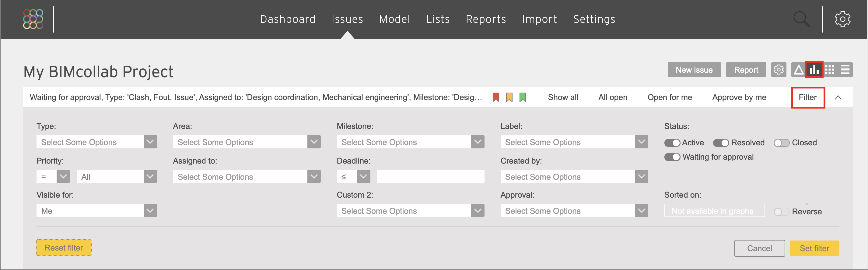Image resolution: width=868 pixels, height=270 pixels.
Task: Switch to triangle issue view icon
Action: coord(798,70)
